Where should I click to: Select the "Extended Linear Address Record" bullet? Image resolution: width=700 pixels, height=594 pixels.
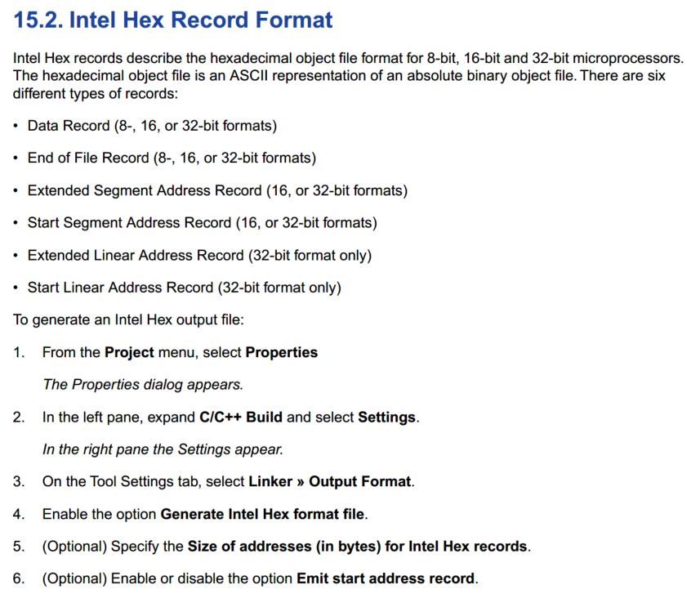[x=199, y=255]
